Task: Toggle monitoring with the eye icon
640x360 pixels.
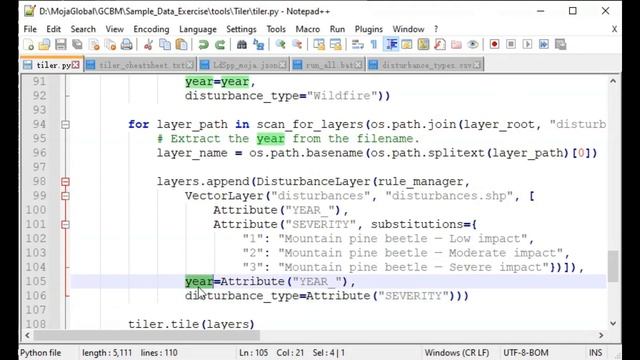Action: pyautogui.click(x=473, y=44)
